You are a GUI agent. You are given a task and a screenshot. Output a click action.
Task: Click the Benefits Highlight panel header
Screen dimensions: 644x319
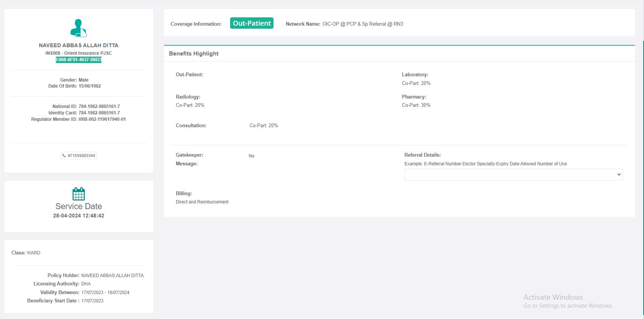194,54
